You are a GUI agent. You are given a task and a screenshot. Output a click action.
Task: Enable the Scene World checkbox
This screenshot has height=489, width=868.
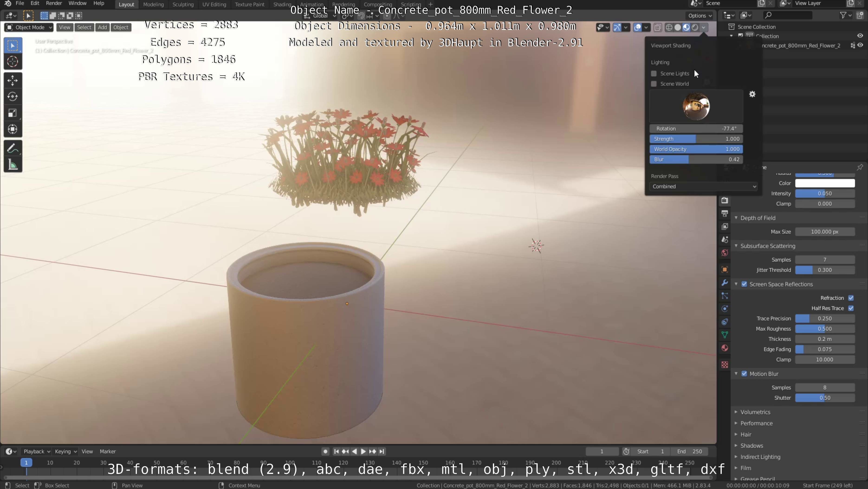pos(654,84)
